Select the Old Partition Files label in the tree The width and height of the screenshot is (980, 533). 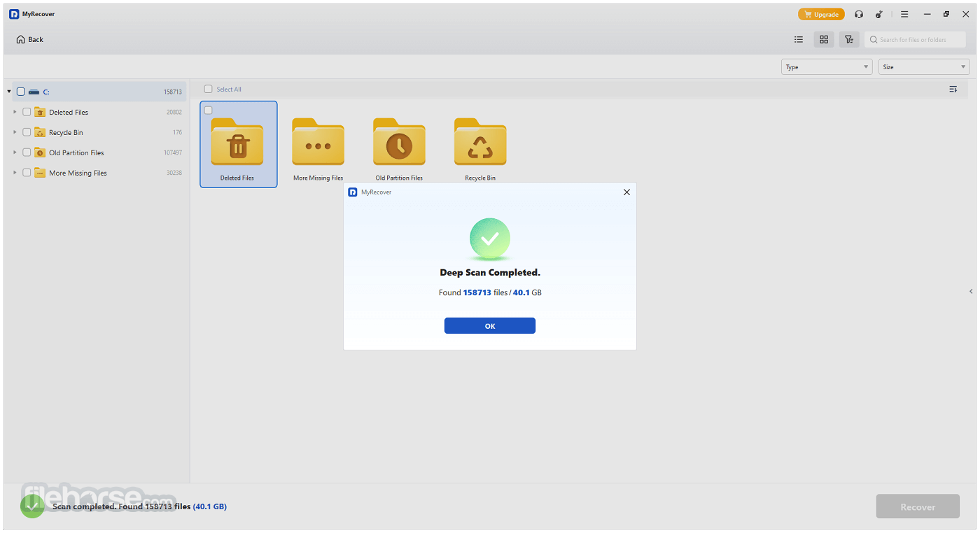click(x=76, y=153)
